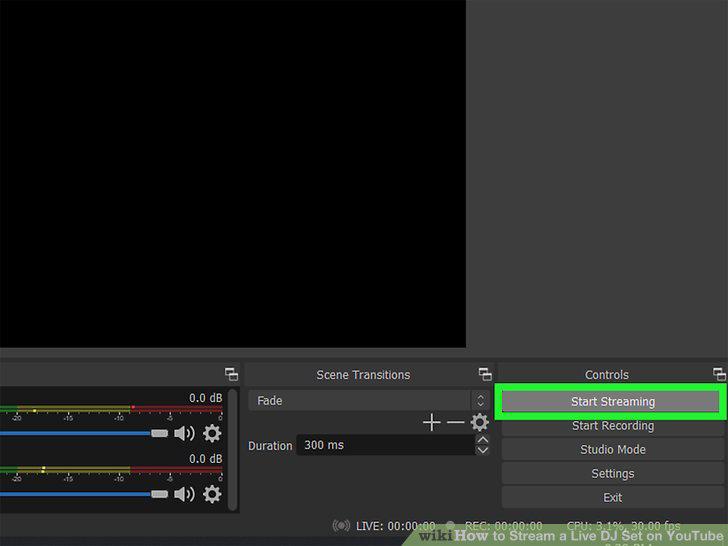Mute the second audio channel speaker icon

pos(184,494)
